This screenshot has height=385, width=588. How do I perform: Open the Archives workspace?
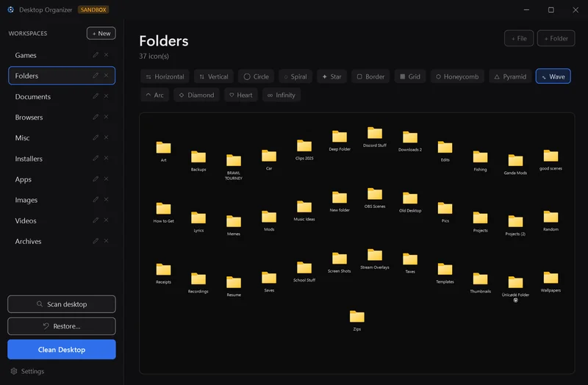[62, 242]
